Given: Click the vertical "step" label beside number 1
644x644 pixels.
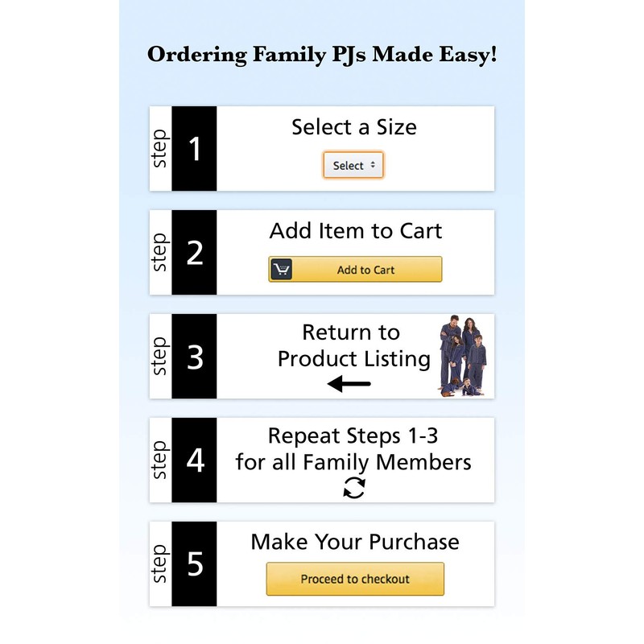Looking at the screenshot, I should tap(160, 149).
